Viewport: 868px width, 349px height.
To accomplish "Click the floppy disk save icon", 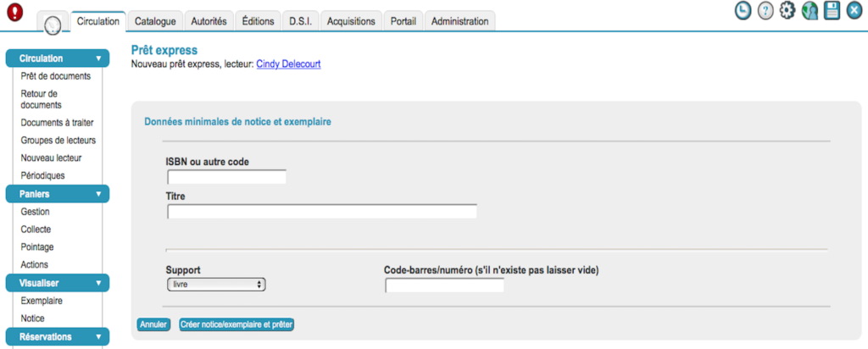I will [832, 11].
